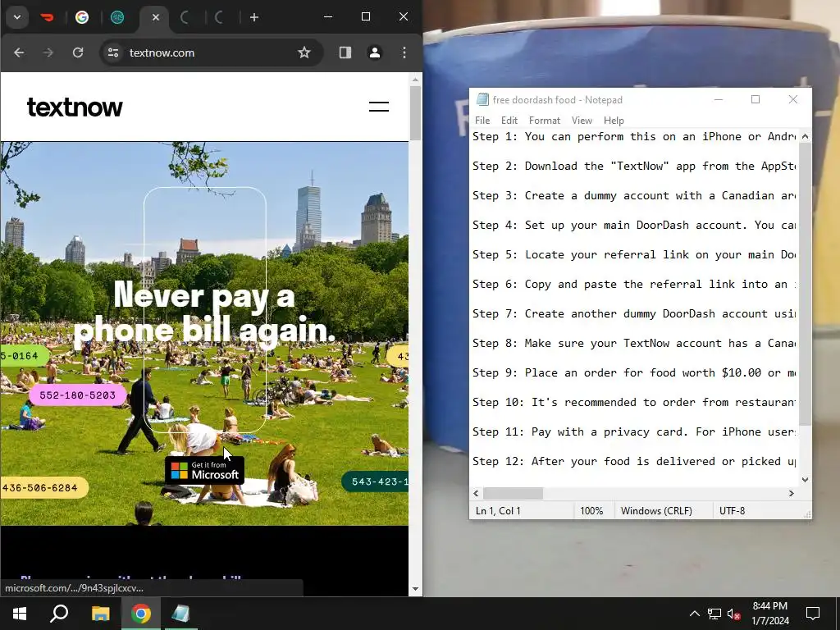
Task: Click Notepad icon in taskbar
Action: coord(181,614)
